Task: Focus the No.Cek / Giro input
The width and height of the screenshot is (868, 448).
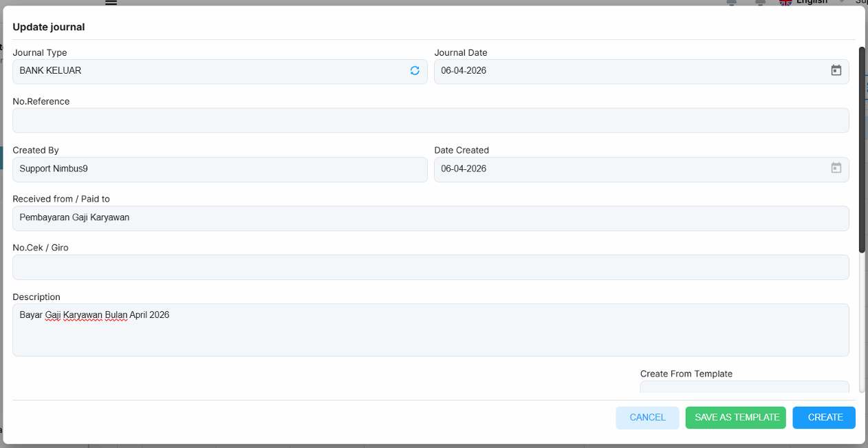Action: coord(431,267)
